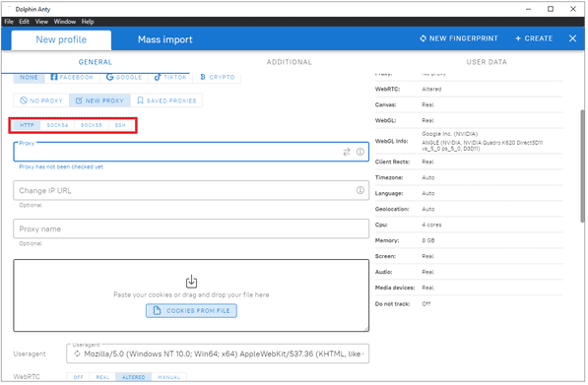Image resolution: width=588 pixels, height=385 pixels.
Task: Click the vertical scrollbar on the right
Action: pyautogui.click(x=582, y=165)
